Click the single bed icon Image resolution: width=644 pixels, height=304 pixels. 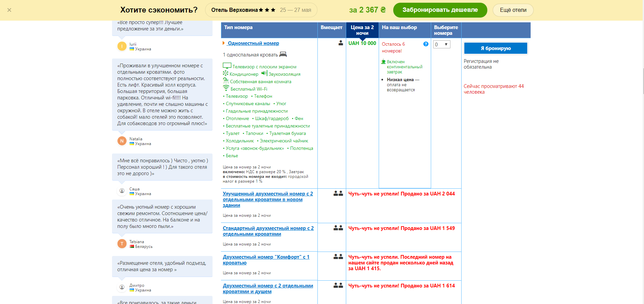[x=283, y=54]
